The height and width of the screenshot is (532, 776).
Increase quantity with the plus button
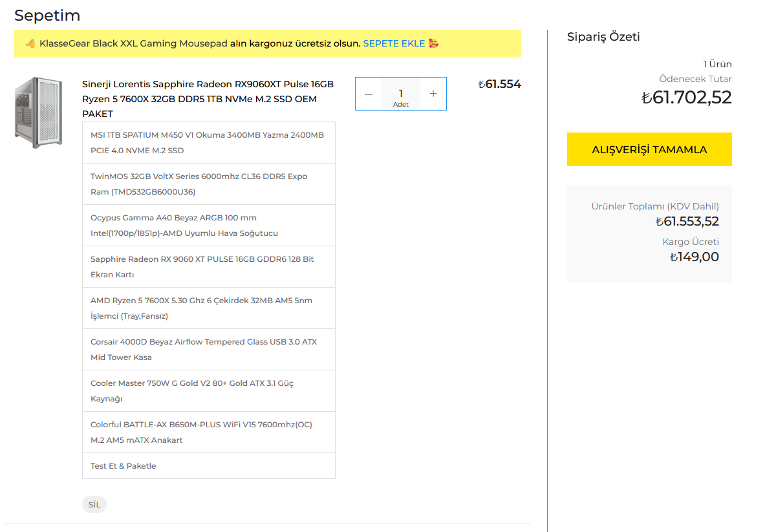pyautogui.click(x=433, y=94)
